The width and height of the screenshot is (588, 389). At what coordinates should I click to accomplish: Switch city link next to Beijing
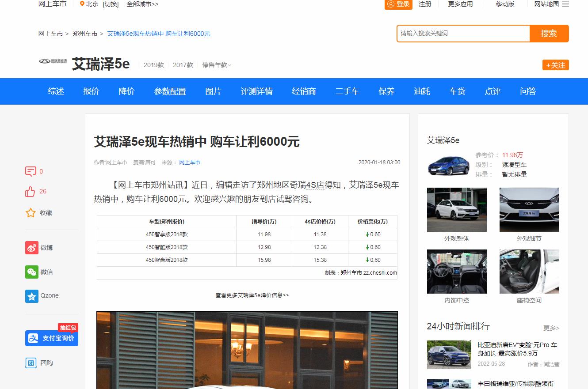click(x=111, y=4)
